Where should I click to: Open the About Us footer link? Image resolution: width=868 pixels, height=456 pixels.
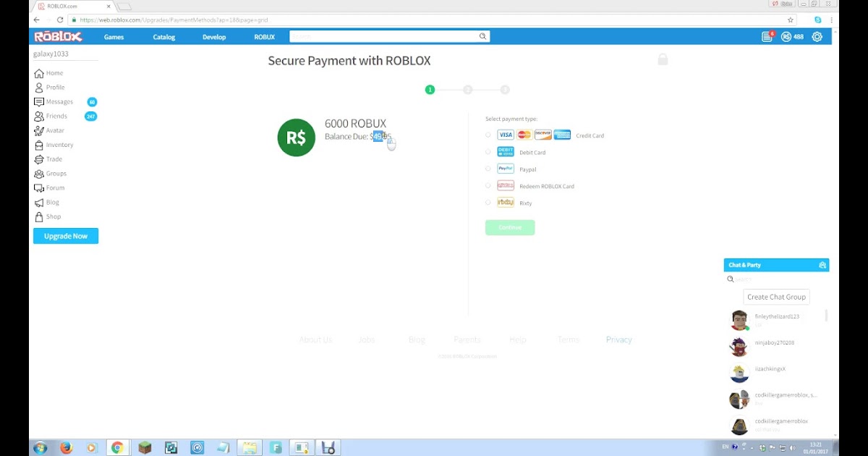pyautogui.click(x=315, y=339)
